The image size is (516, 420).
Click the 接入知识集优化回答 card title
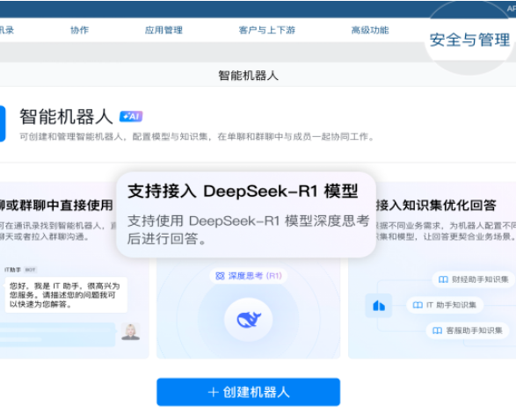436,206
